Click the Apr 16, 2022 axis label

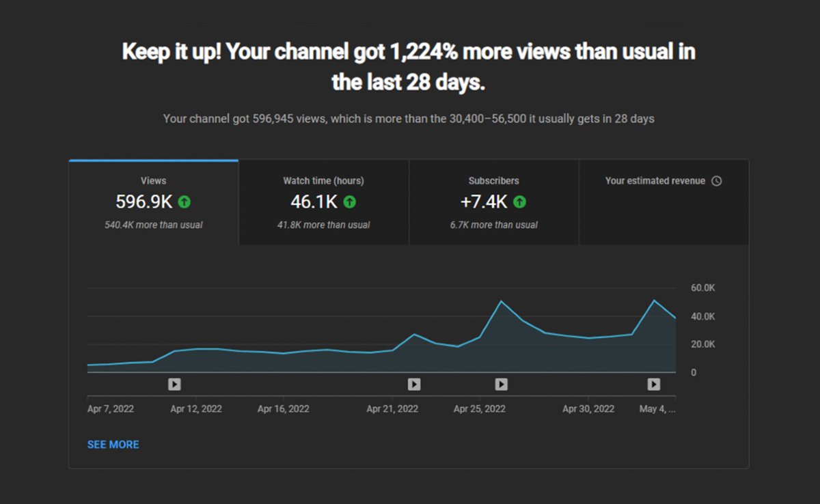coord(283,409)
